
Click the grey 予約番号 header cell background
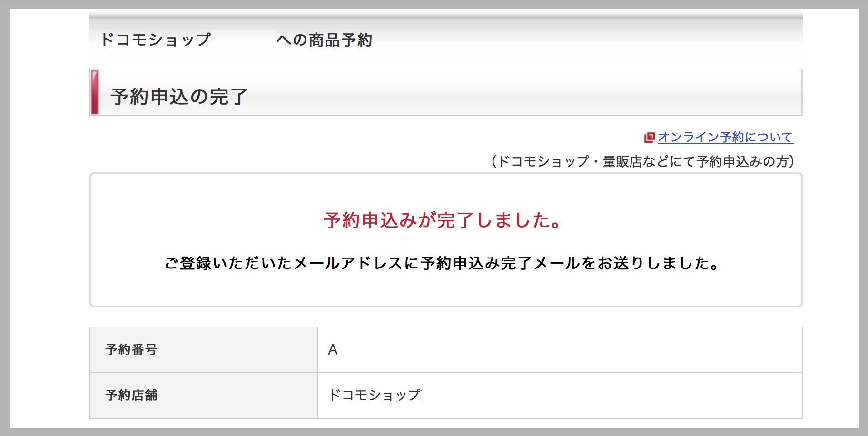point(204,350)
